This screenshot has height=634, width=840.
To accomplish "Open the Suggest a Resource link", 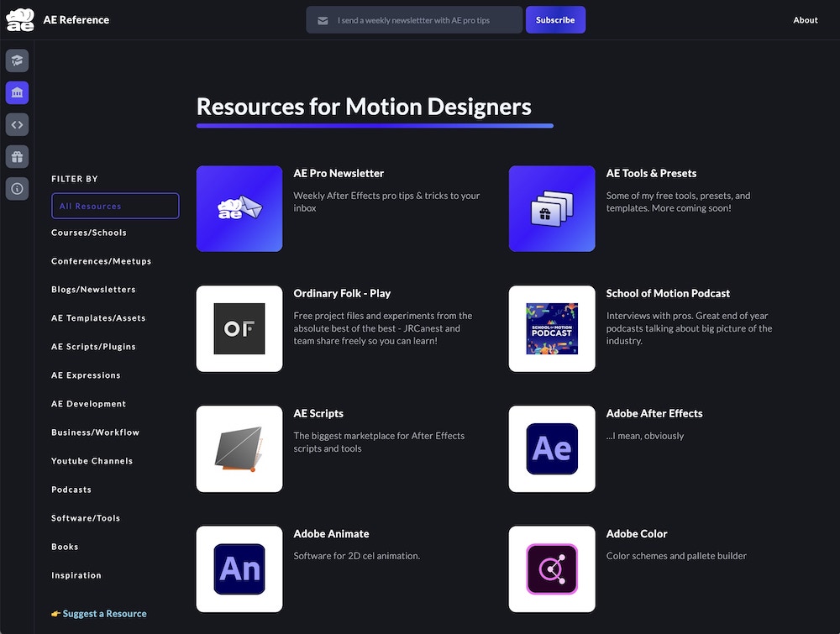I will click(99, 613).
